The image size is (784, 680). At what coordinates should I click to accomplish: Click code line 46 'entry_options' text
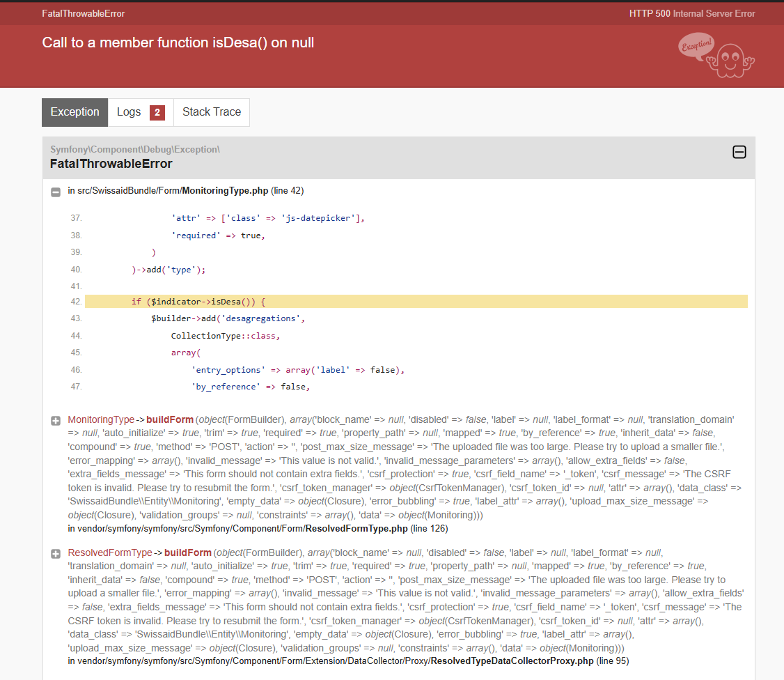(x=228, y=370)
